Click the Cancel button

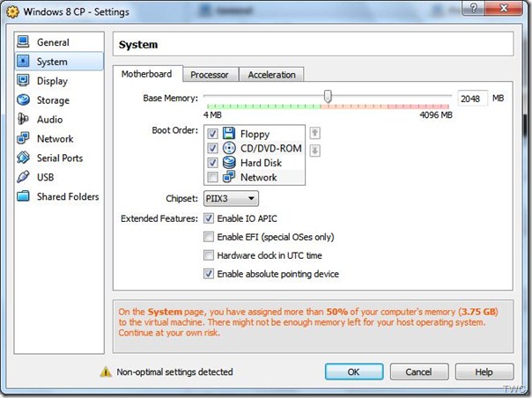[x=418, y=372]
